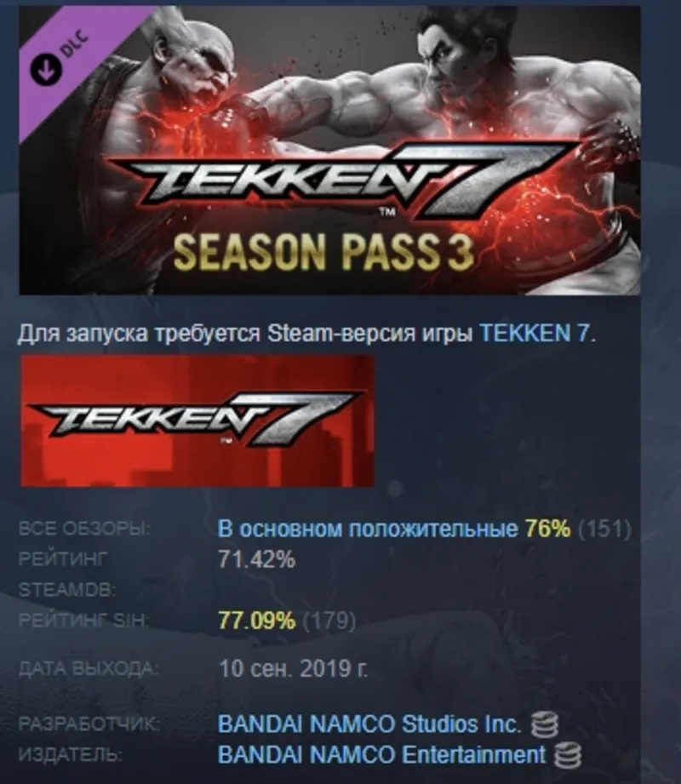Image resolution: width=681 pixels, height=784 pixels.
Task: Click the TEKKEN 7 red base game thumbnail
Action: (197, 421)
